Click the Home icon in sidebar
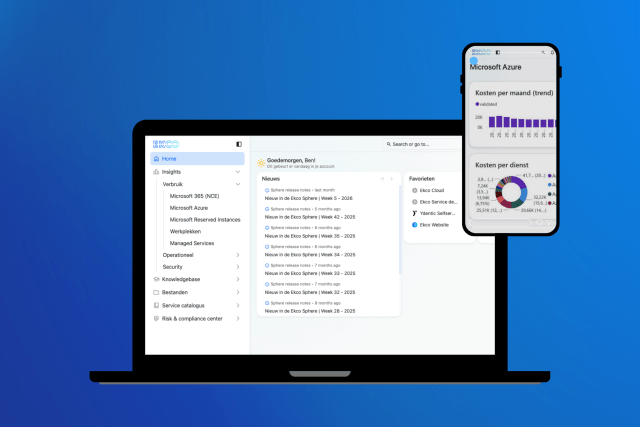The height and width of the screenshot is (427, 640). pos(156,159)
